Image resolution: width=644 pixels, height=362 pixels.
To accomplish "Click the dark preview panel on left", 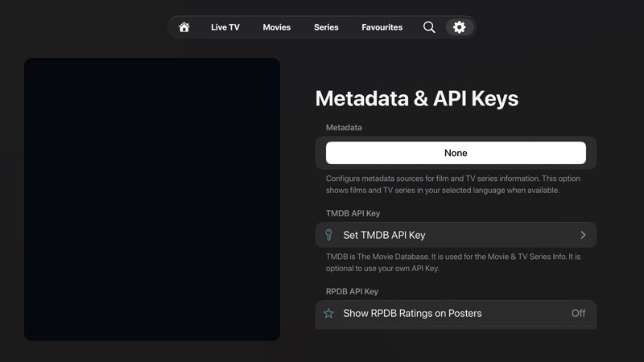I will pyautogui.click(x=152, y=199).
